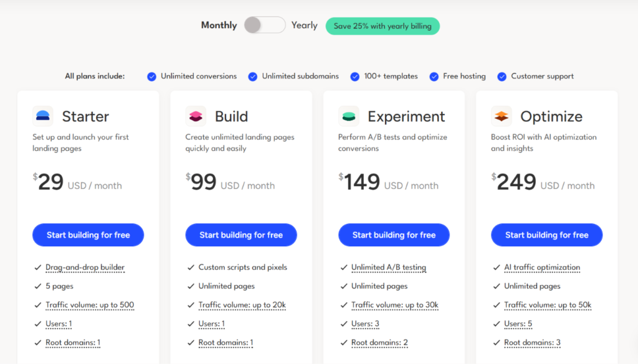Click the Customer support check icon

[502, 77]
